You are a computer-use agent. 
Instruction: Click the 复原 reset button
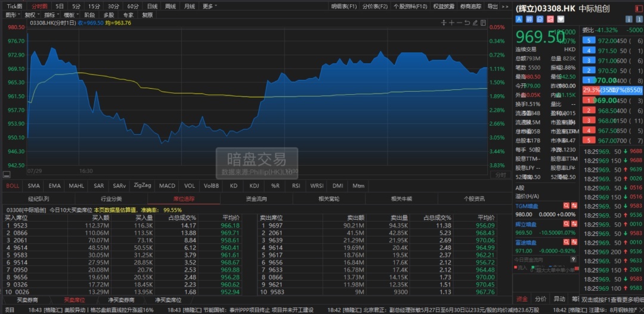pos(147,15)
